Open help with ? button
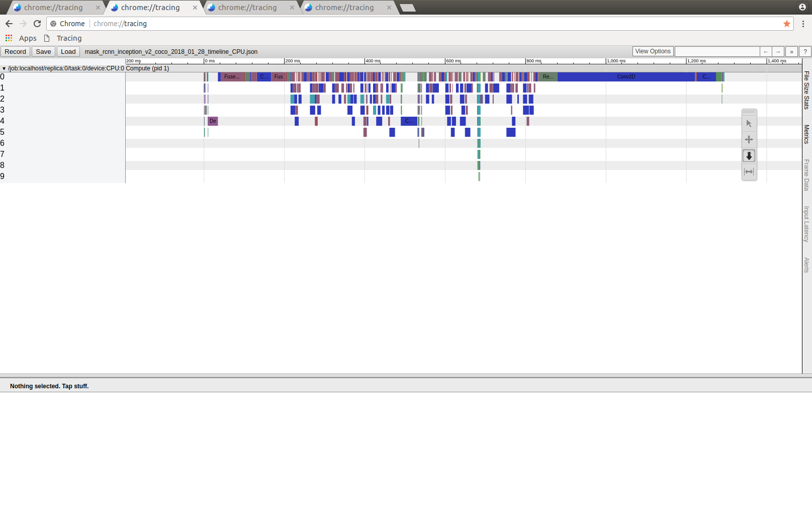Screen dimensions: 812x516 (x=805, y=52)
